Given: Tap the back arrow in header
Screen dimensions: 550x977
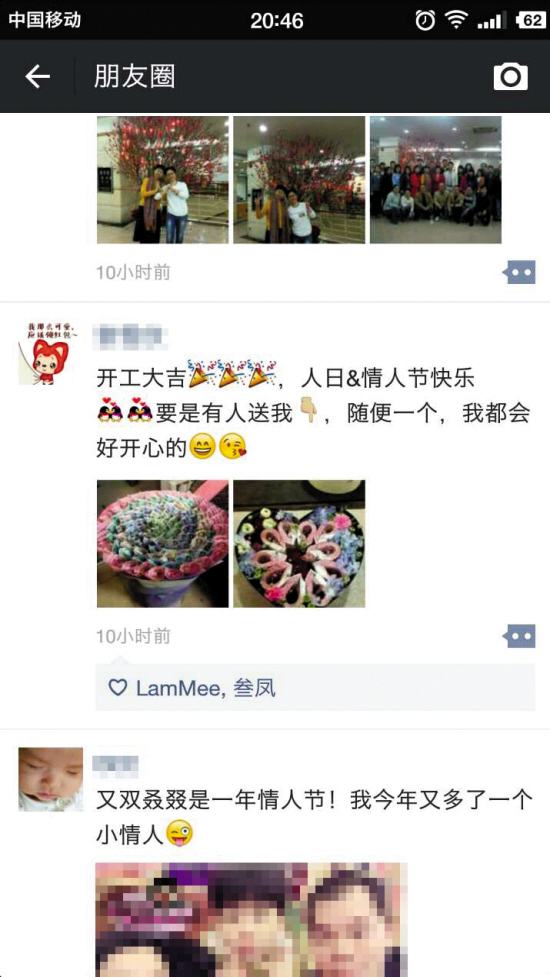Looking at the screenshot, I should coord(37,77).
